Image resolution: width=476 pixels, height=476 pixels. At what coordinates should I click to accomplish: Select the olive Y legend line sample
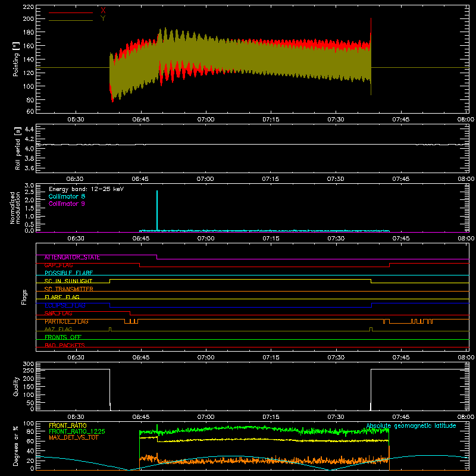(x=71, y=20)
